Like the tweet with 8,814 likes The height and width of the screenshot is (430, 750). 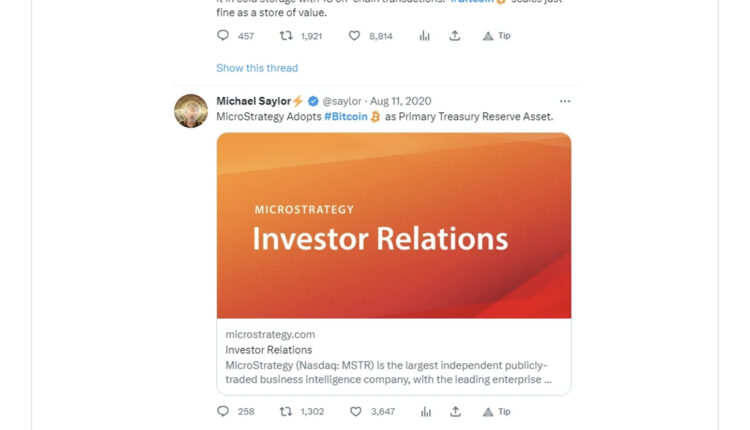pyautogui.click(x=355, y=35)
